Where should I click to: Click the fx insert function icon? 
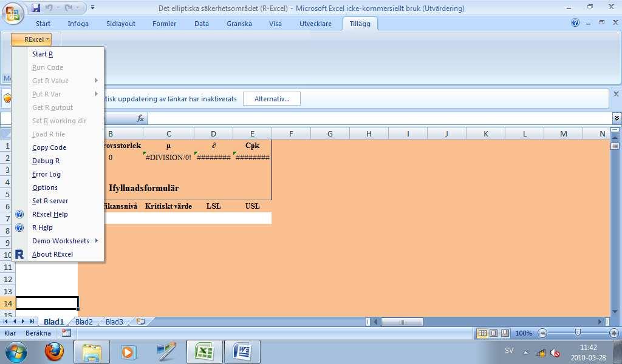point(140,118)
